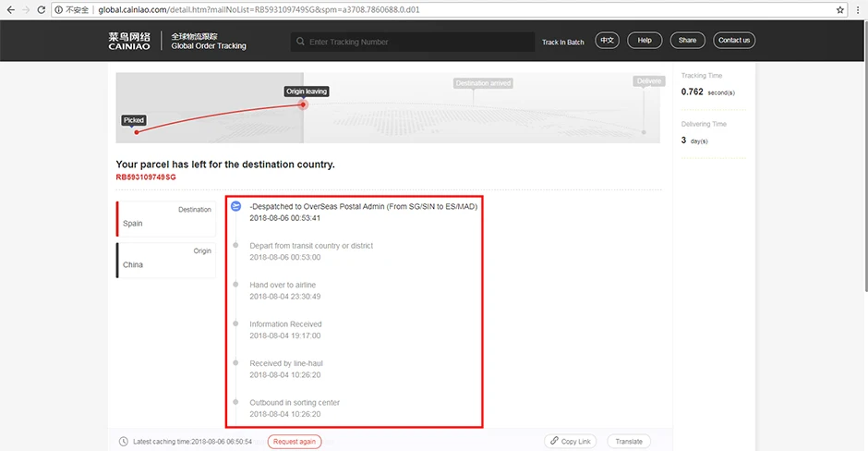Viewport: 868px width, 451px height.
Task: Click the Delivering Time label
Action: pyautogui.click(x=704, y=124)
